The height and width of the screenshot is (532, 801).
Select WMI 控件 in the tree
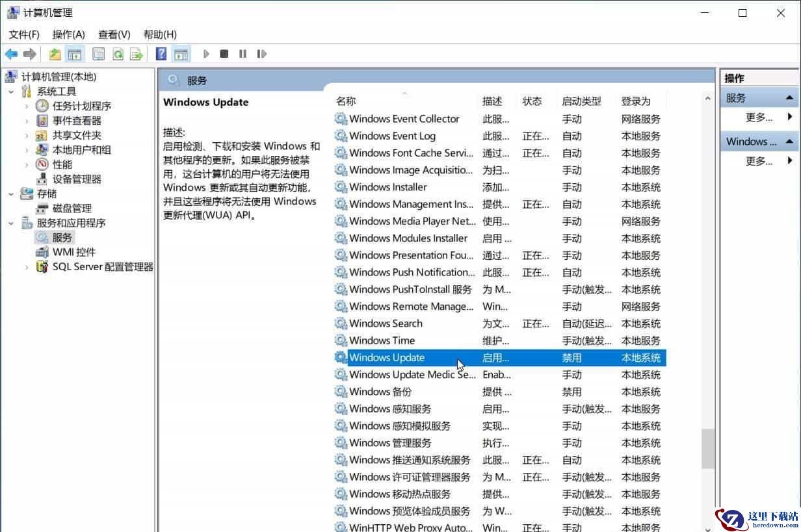click(73, 252)
